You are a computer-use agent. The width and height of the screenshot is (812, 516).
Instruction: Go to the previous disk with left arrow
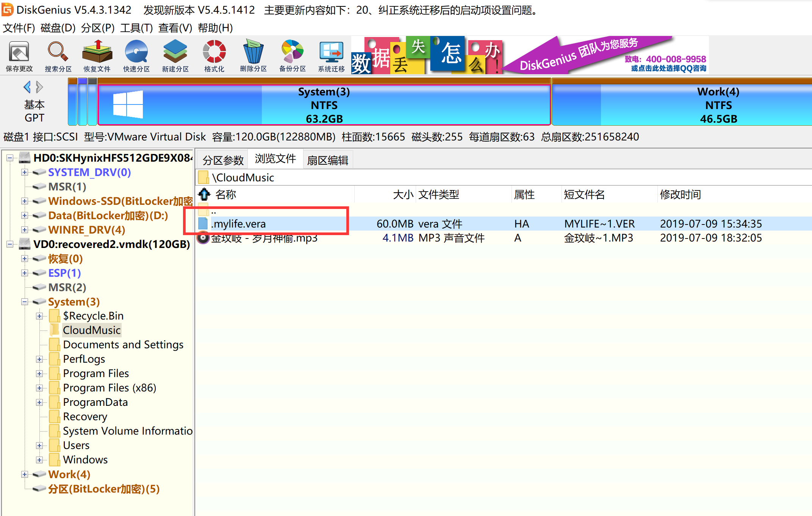coord(27,87)
